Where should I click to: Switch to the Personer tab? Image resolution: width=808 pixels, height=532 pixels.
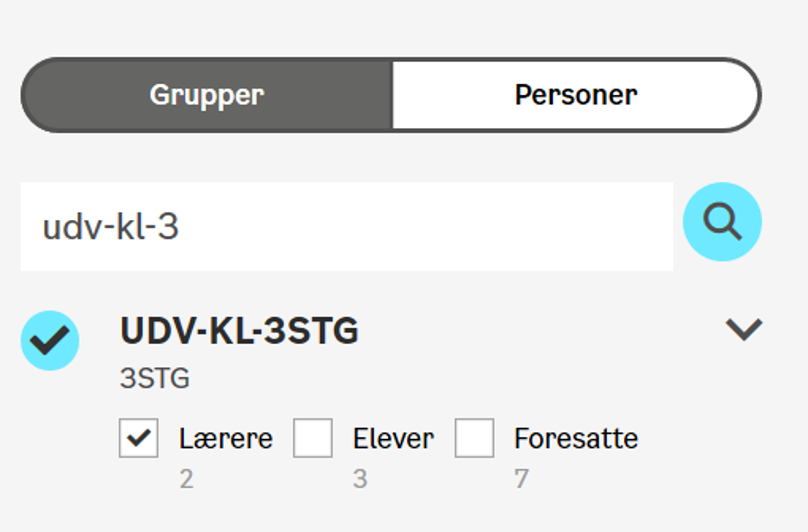point(576,95)
